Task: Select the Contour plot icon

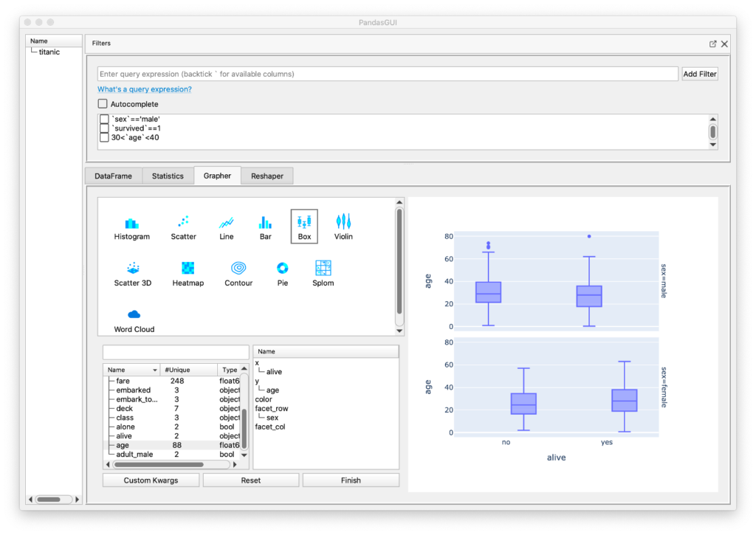Action: click(238, 269)
